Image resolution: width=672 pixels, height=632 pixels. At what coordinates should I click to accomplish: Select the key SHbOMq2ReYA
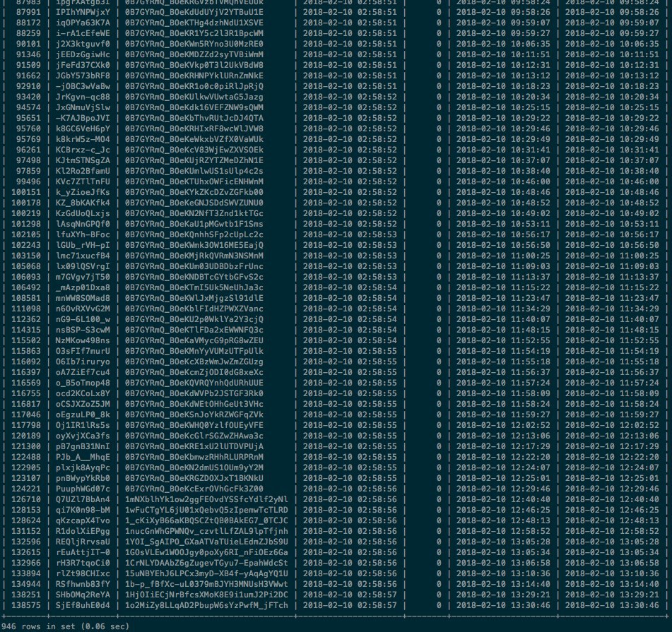click(x=83, y=595)
